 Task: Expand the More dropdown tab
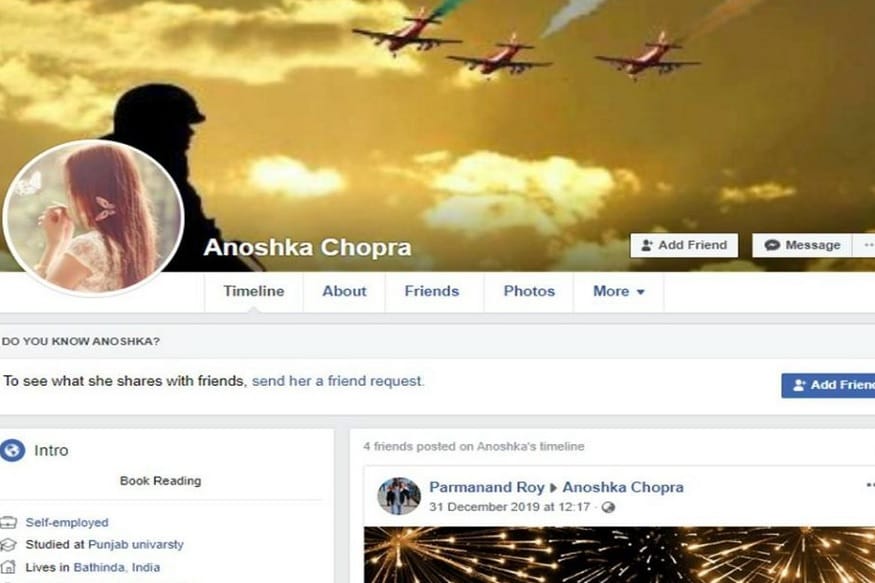click(x=618, y=291)
